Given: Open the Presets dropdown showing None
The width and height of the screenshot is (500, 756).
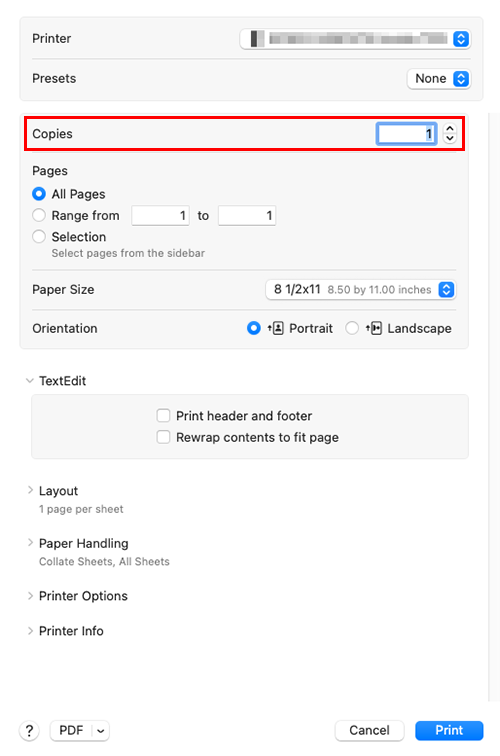Looking at the screenshot, I should (439, 79).
